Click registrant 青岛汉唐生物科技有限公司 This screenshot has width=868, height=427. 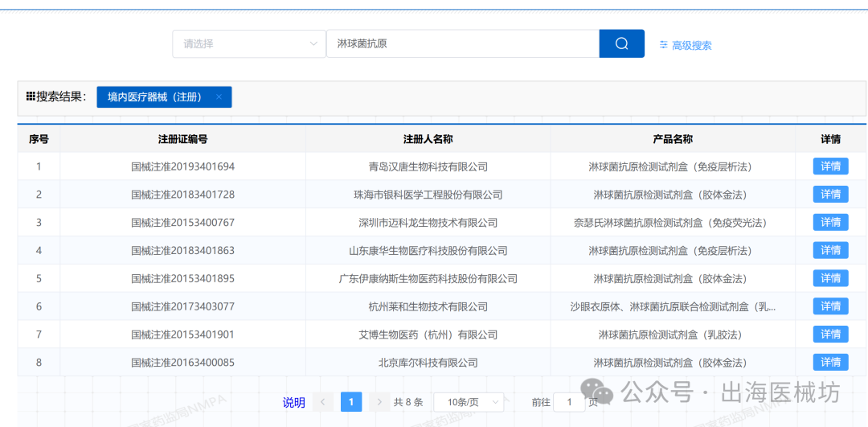[428, 166]
